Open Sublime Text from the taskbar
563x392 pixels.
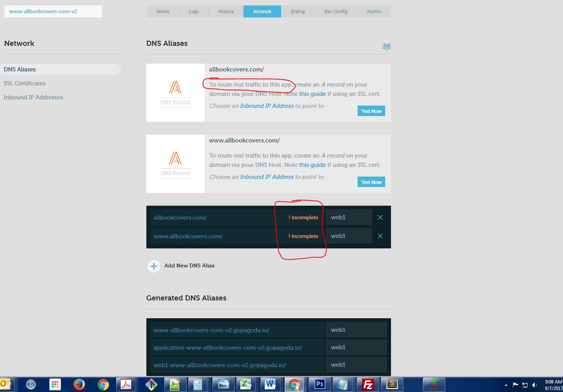click(x=392, y=385)
